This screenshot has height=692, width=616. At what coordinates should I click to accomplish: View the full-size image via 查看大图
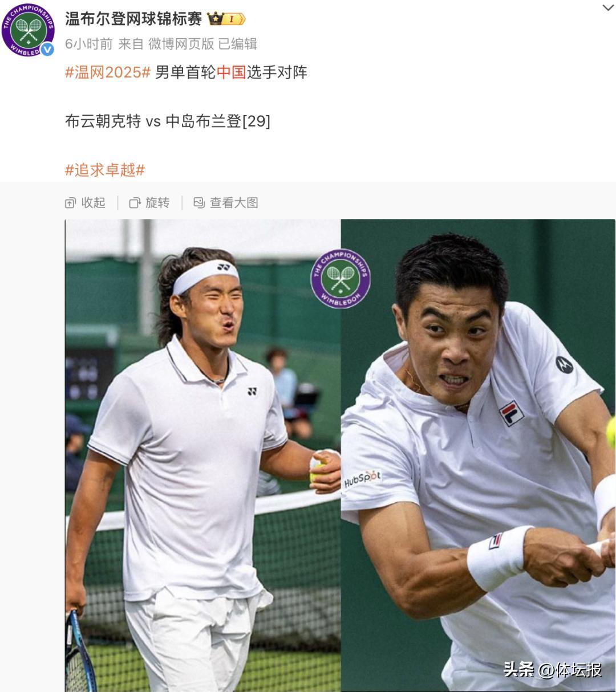click(x=226, y=203)
